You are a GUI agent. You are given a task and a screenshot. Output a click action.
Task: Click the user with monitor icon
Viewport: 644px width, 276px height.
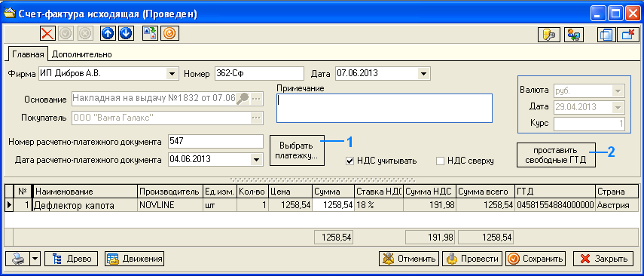[574, 35]
